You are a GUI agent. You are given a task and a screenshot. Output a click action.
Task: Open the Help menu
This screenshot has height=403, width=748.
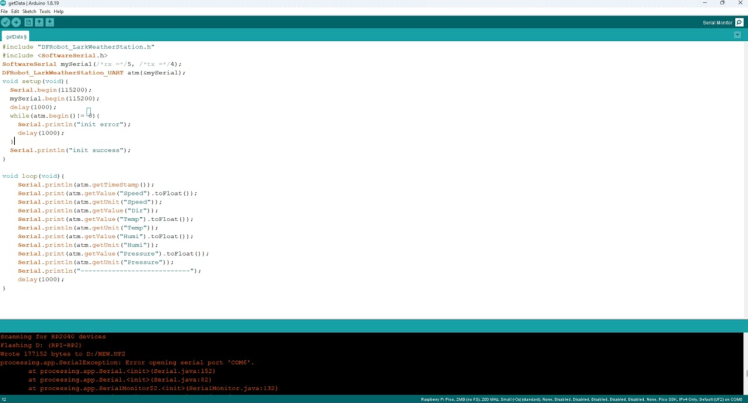tap(59, 11)
